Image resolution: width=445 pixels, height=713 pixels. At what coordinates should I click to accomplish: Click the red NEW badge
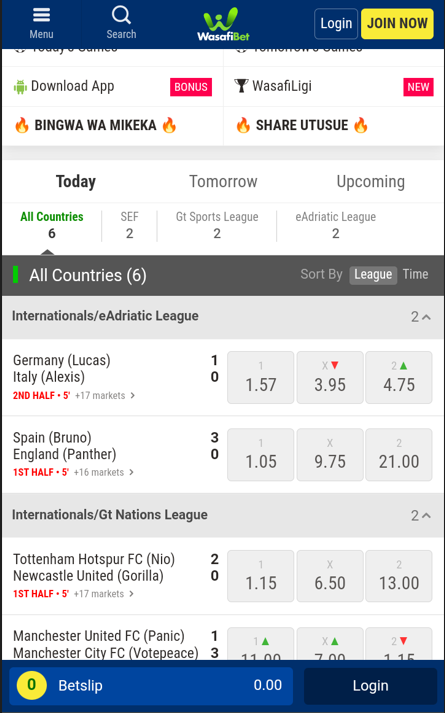pos(418,87)
